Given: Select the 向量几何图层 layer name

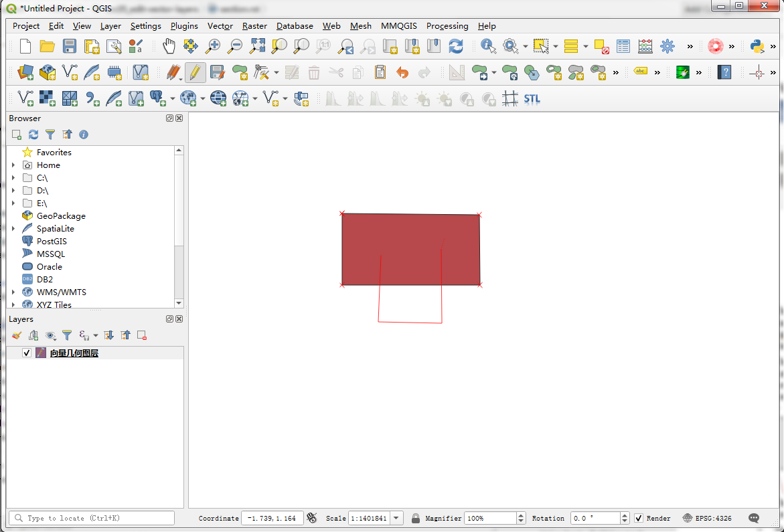Looking at the screenshot, I should coord(74,353).
